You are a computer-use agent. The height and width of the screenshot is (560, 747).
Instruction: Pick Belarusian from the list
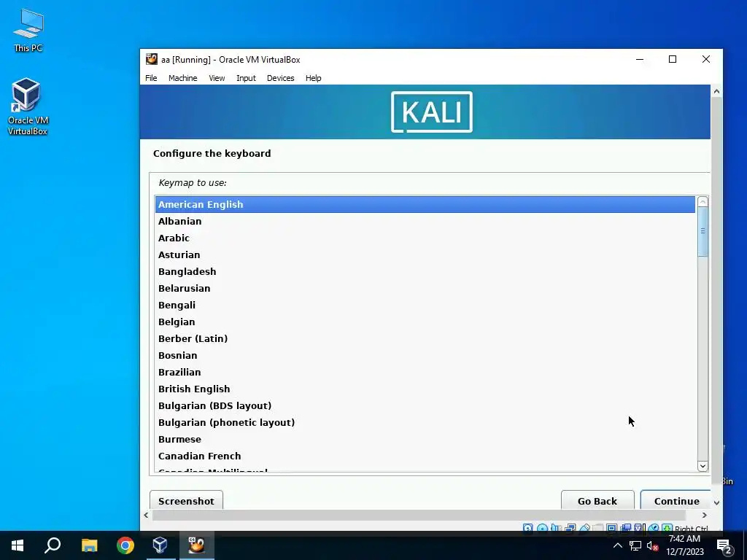[425, 288]
